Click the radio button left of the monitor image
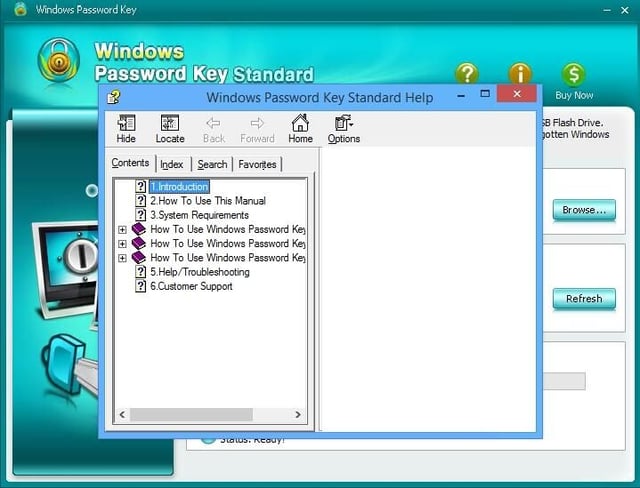The width and height of the screenshot is (640, 488). coord(92,190)
